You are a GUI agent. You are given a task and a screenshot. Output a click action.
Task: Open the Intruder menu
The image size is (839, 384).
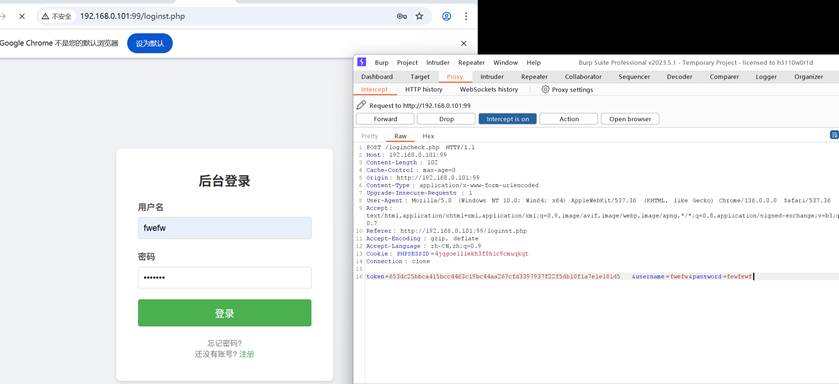(438, 63)
